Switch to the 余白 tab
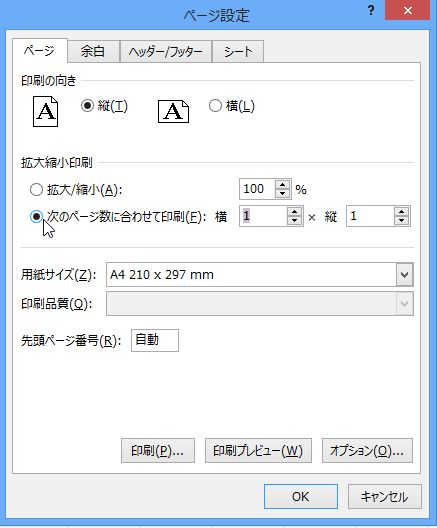 point(93,52)
